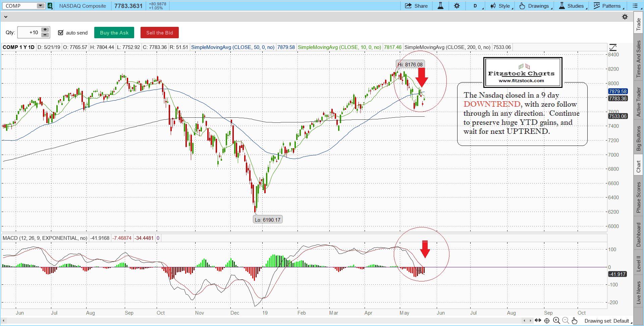Open platform settings with the gear icon
The width and height of the screenshot is (644, 326).
pyautogui.click(x=457, y=6)
